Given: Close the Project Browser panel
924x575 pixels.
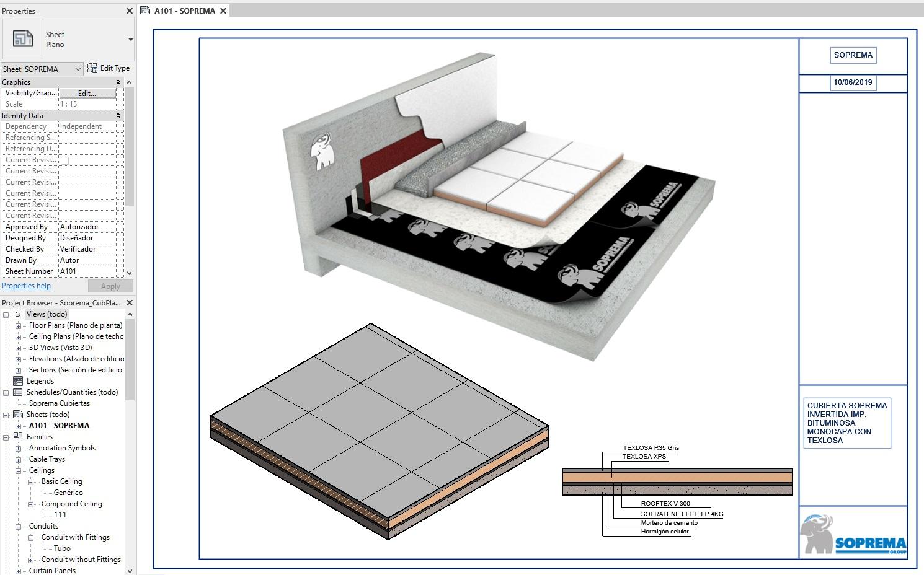Looking at the screenshot, I should (129, 303).
